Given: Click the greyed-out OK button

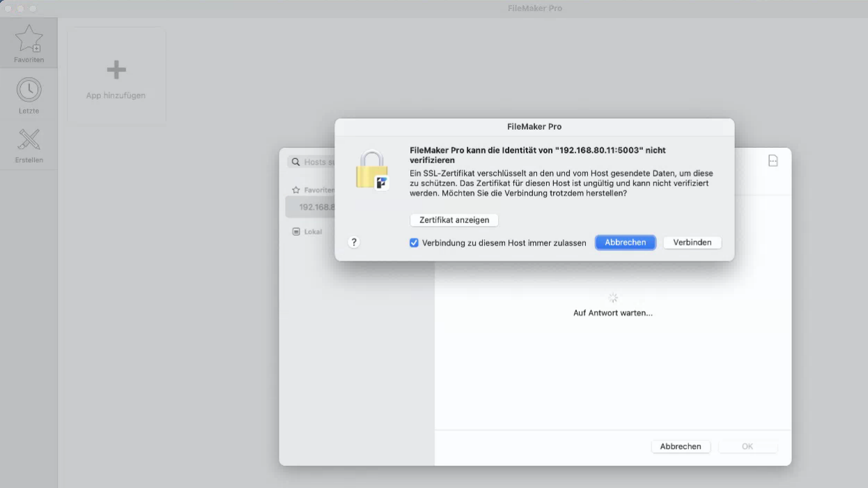Looking at the screenshot, I should click(x=747, y=446).
